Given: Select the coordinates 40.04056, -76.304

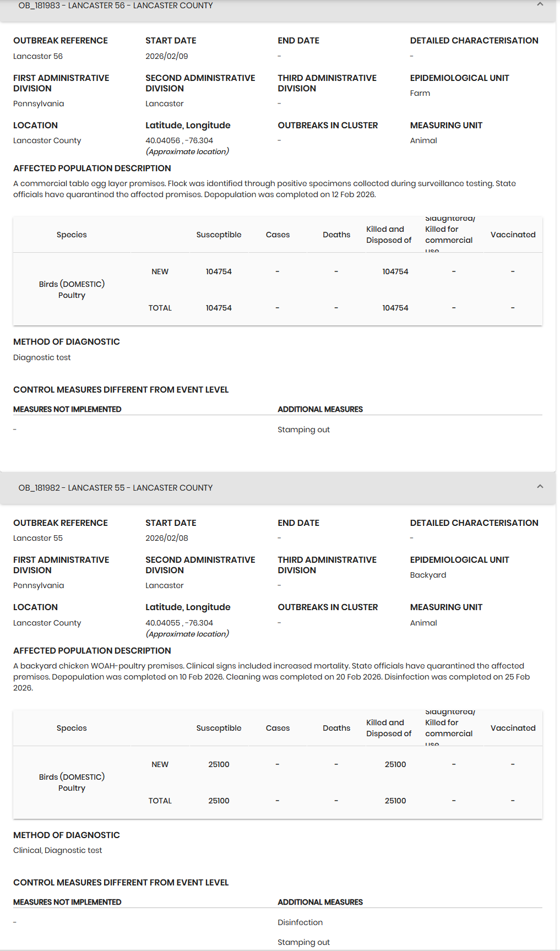Looking at the screenshot, I should pyautogui.click(x=179, y=140).
